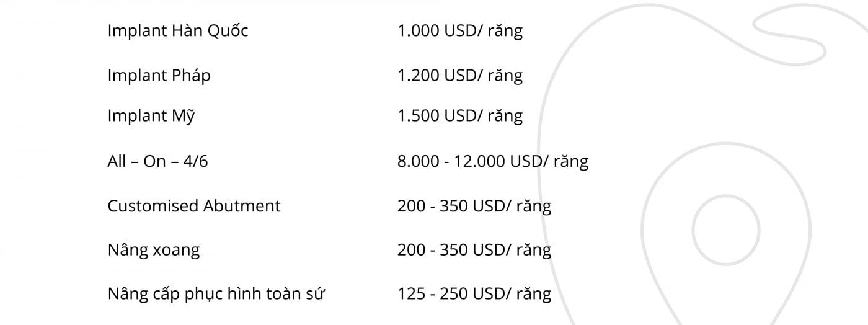Viewport: 868px width, 325px height.
Task: Select the Customised Abutment 200 - 350 price
Action: pos(474,206)
